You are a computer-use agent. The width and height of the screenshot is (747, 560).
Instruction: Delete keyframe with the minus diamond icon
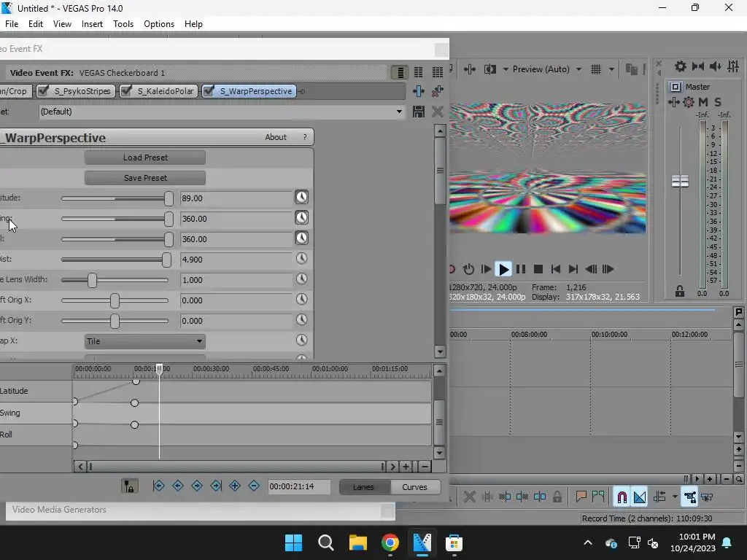coord(253,486)
